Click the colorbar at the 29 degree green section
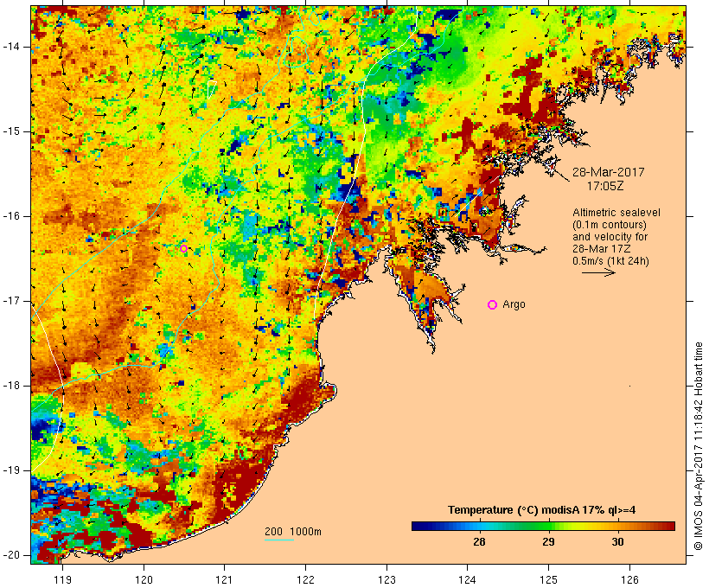Screen dimensions: 709x588 pos(548,526)
